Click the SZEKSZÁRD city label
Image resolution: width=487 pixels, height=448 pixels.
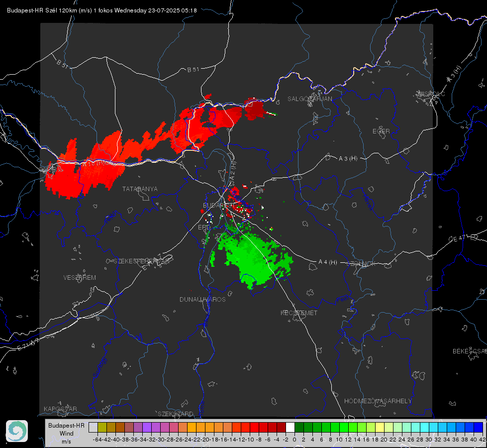coord(176,414)
